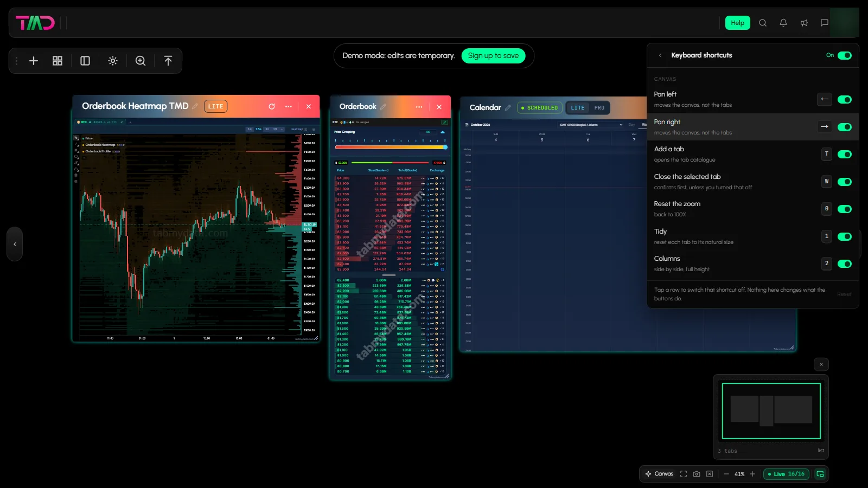
Task: Disable the Pan left shortcut toggle
Action: [x=845, y=99]
